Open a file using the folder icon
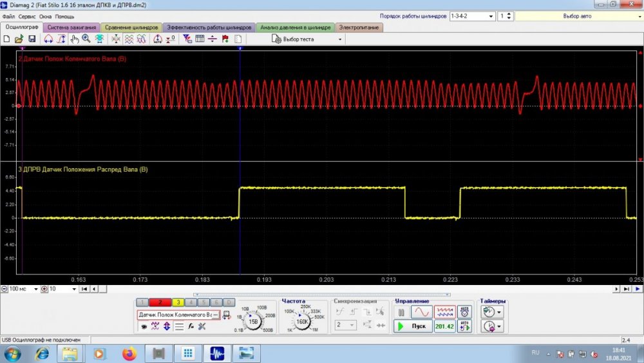644x363 pixels. click(19, 39)
